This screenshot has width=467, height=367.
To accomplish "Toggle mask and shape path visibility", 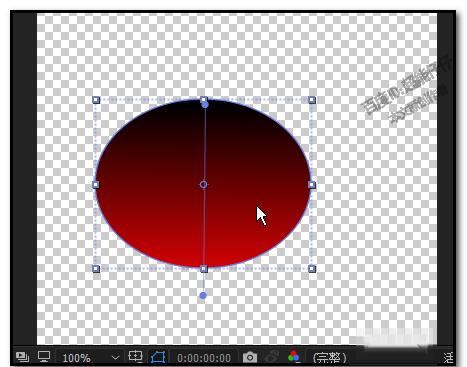I will coord(158,357).
